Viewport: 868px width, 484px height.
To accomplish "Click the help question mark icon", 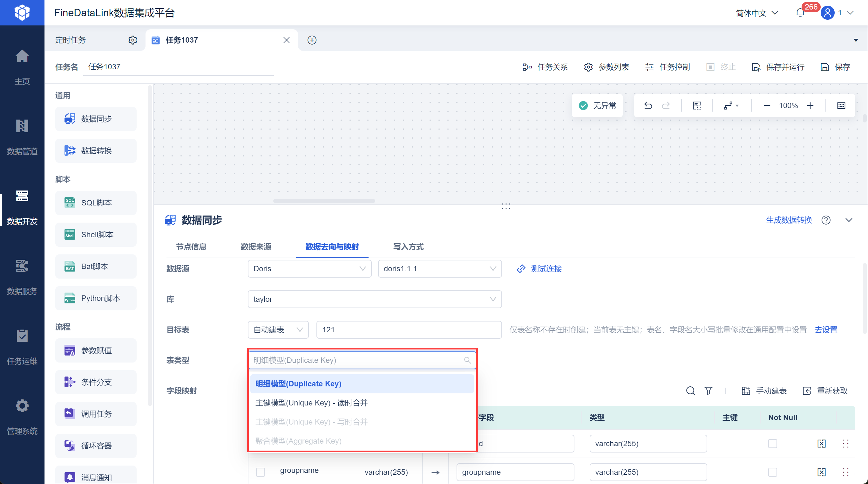I will [826, 220].
